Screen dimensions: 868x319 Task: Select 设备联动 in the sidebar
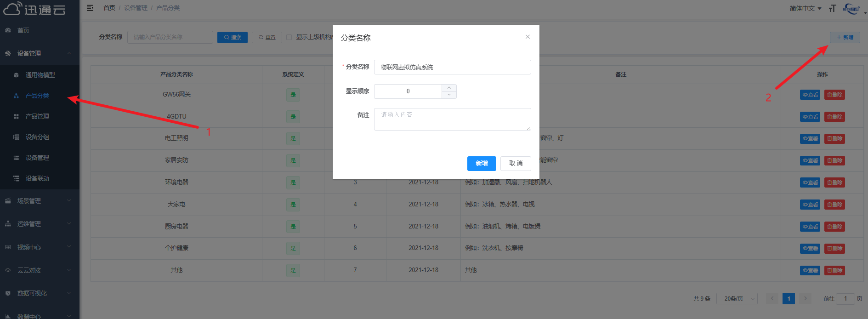[37, 178]
